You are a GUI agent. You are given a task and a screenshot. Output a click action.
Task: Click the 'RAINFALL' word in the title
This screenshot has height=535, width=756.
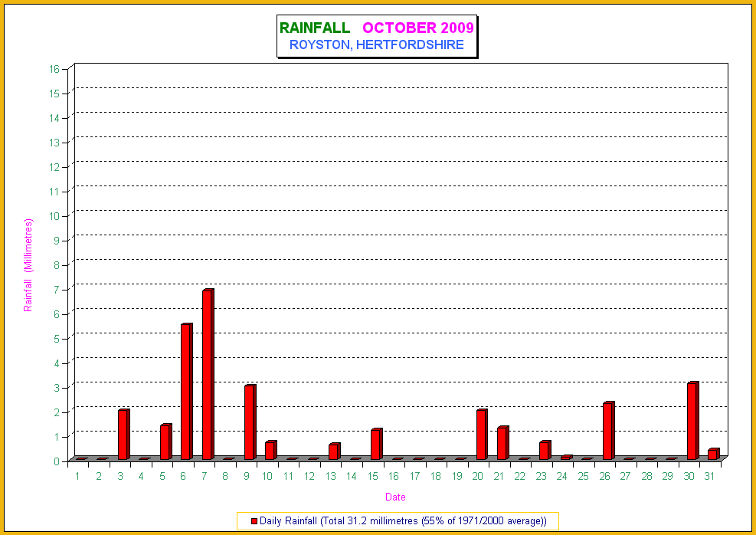[x=315, y=28]
